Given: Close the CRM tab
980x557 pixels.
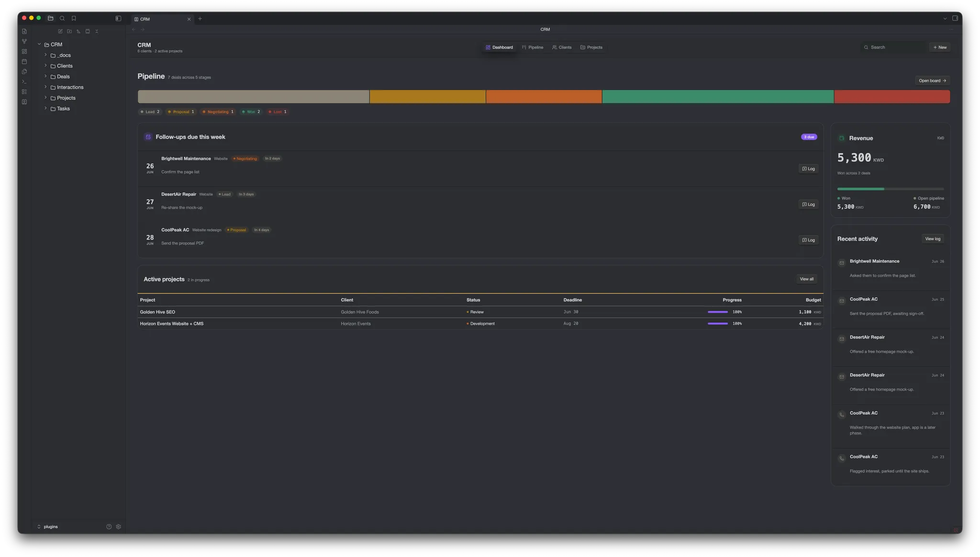Looking at the screenshot, I should pos(189,19).
